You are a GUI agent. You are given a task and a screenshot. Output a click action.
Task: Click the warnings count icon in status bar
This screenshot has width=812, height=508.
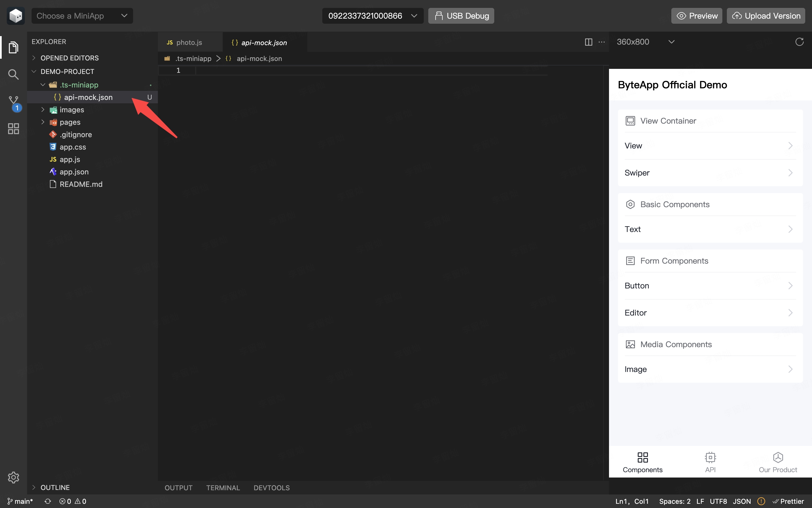coord(81,501)
